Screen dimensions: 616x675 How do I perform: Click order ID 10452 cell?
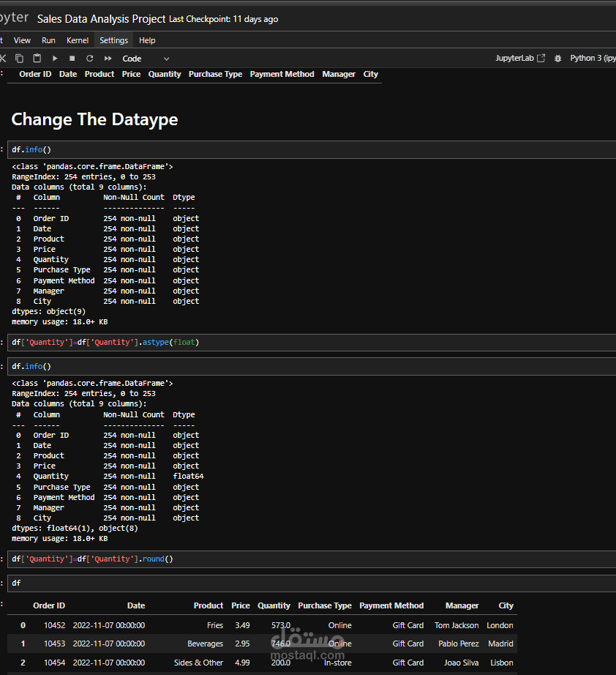pos(55,625)
